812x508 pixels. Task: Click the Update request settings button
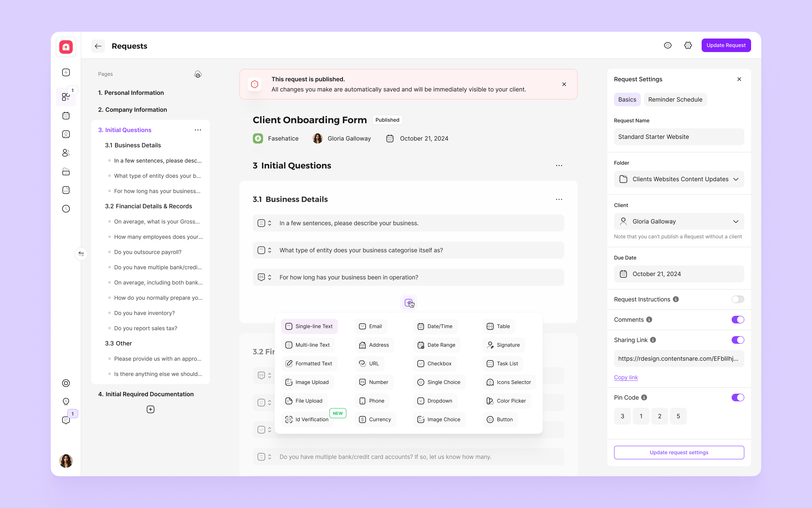679,453
